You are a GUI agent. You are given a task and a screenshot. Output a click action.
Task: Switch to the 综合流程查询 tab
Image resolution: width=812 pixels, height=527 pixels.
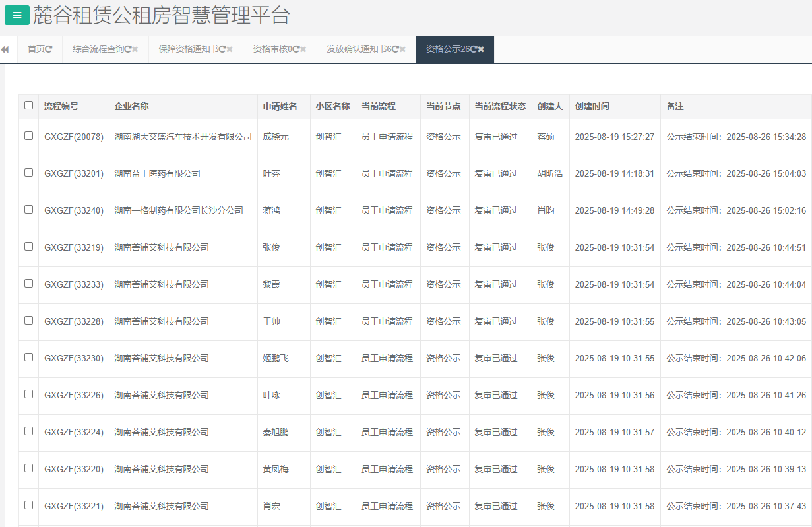[98, 49]
